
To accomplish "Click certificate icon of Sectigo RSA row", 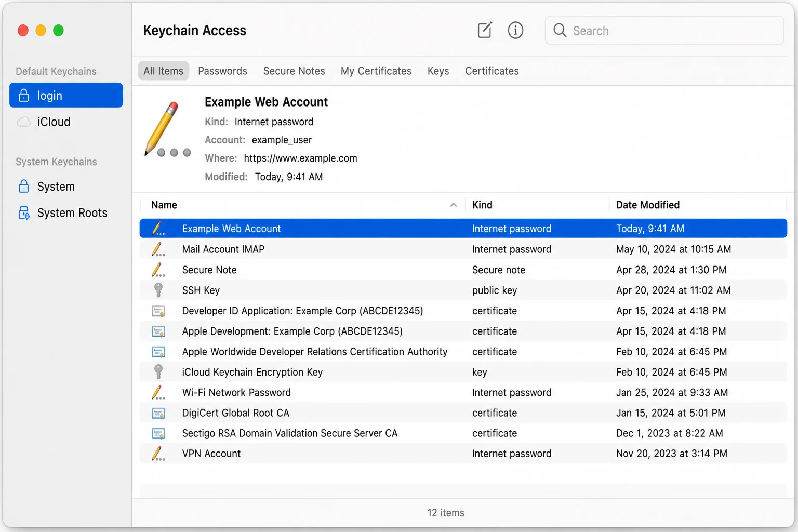I will pyautogui.click(x=158, y=433).
